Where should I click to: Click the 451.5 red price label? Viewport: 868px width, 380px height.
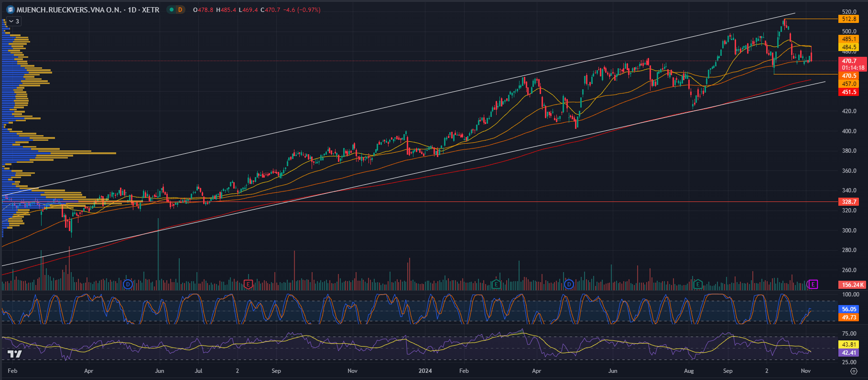[x=848, y=92]
